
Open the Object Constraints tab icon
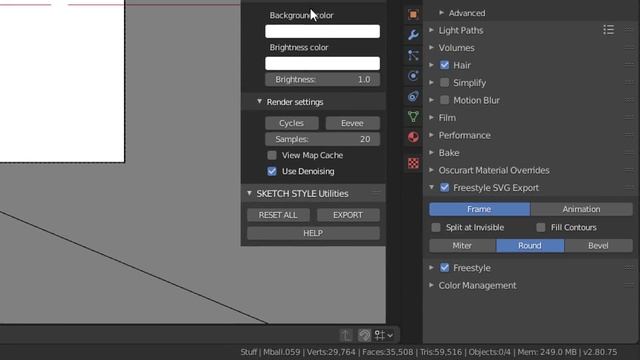pos(413,96)
